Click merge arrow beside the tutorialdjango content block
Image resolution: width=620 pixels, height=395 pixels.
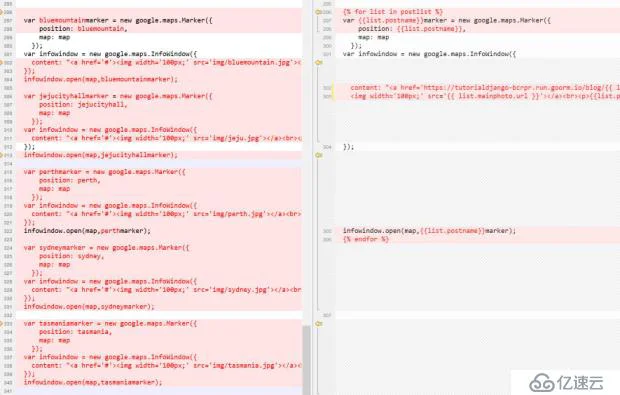318,62
